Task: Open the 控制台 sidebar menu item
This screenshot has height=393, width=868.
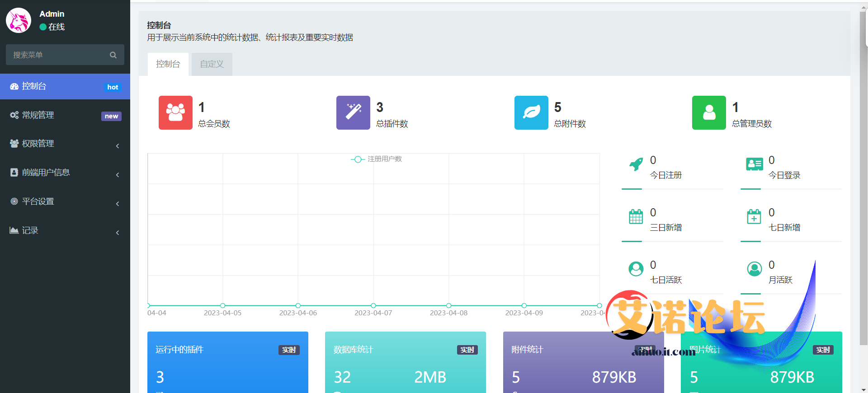Action: tap(65, 86)
